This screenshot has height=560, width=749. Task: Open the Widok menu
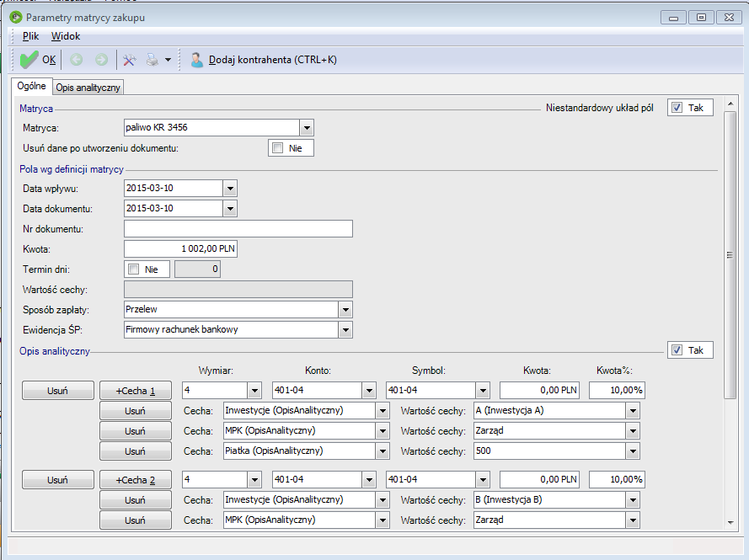66,36
